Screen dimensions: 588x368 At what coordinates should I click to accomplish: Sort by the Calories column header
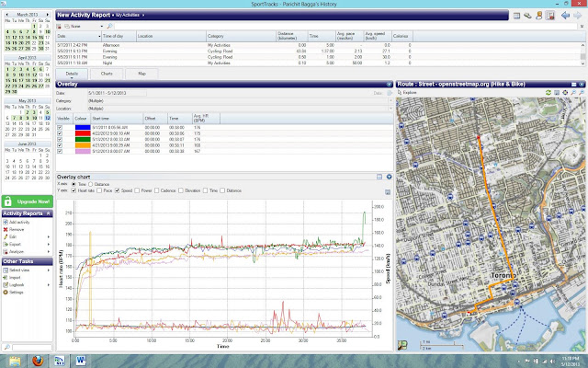(402, 36)
